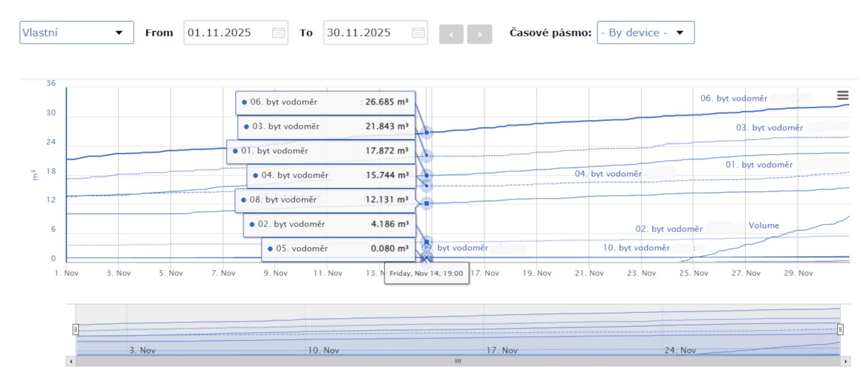Click the 06. byt vodoměr data point marker

tap(426, 132)
